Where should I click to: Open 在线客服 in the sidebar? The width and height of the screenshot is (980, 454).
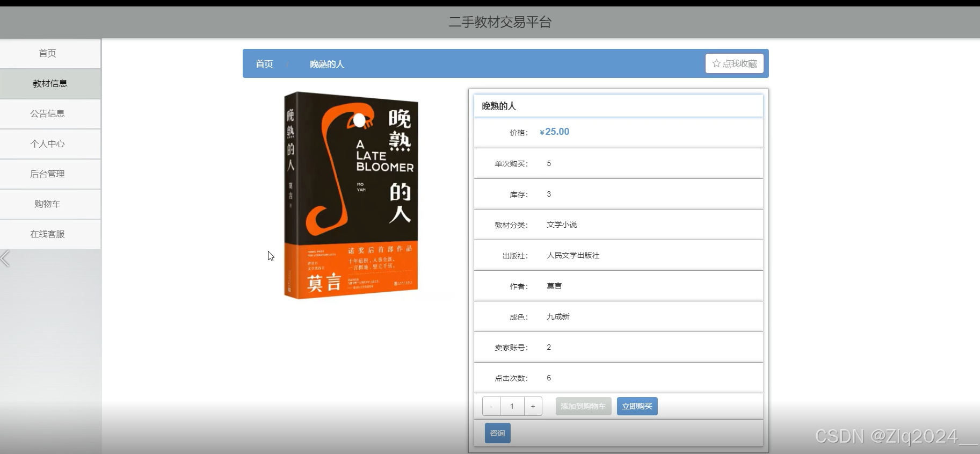50,234
